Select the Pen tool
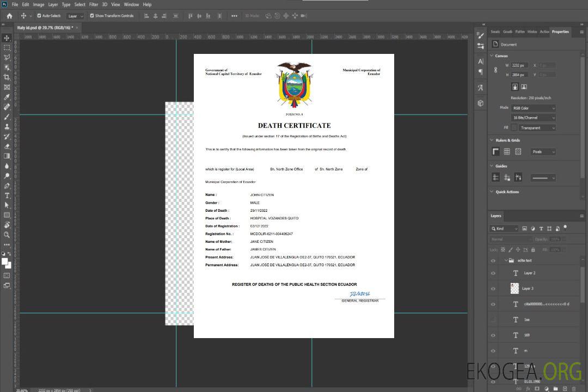 coord(7,186)
